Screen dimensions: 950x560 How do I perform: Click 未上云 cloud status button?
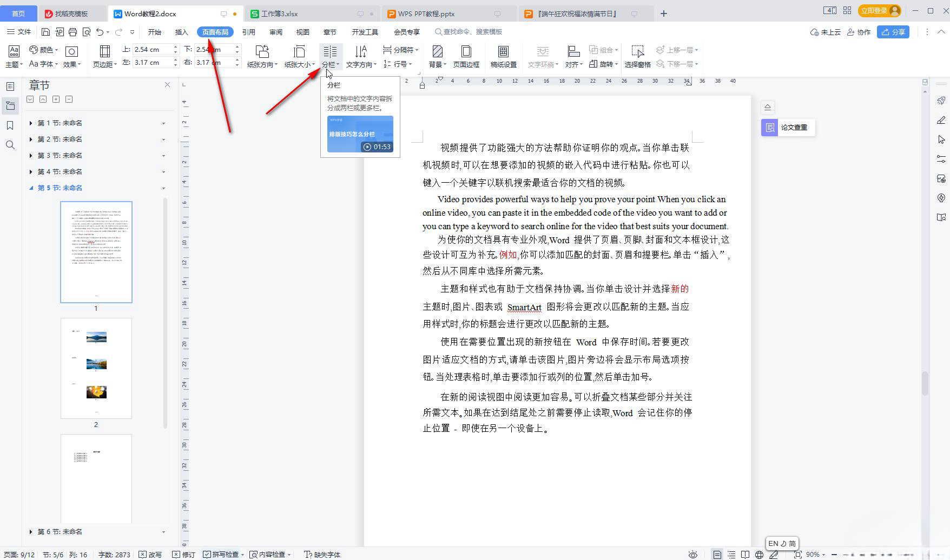point(826,32)
